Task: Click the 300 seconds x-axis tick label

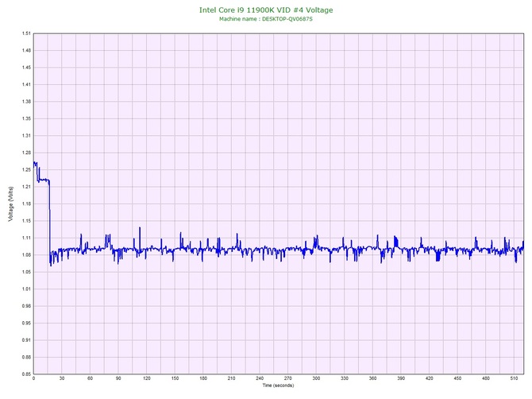Action: coord(316,378)
